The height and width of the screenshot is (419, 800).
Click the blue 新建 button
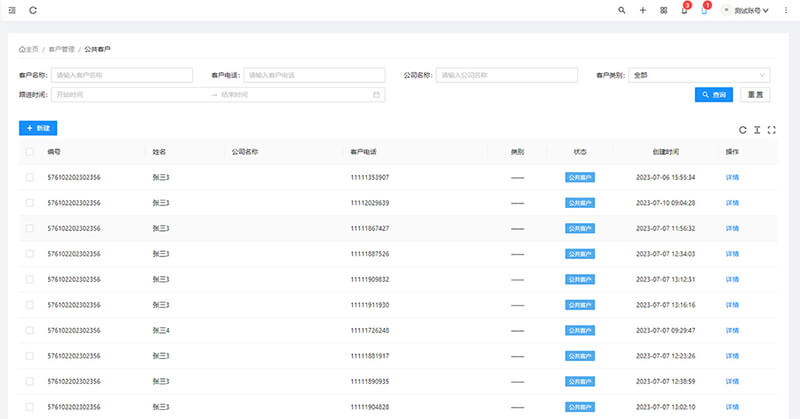click(x=38, y=128)
